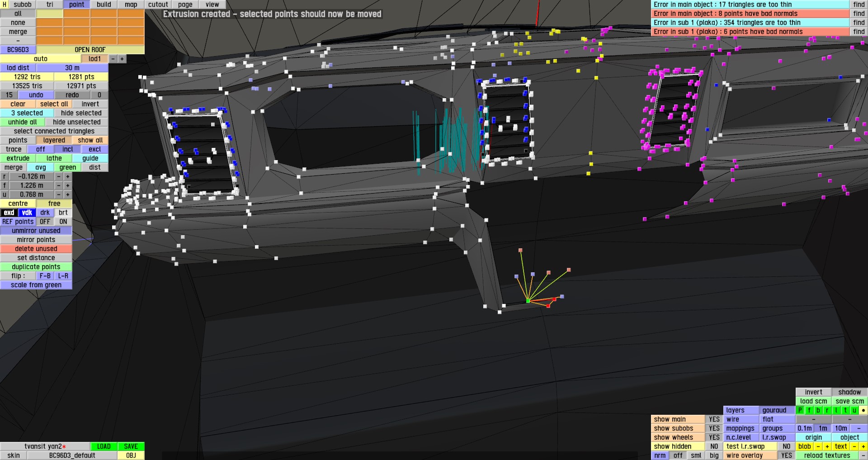Viewport: 868px width, 460px height.
Task: Select the t (top) view button
Action: [x=845, y=410]
